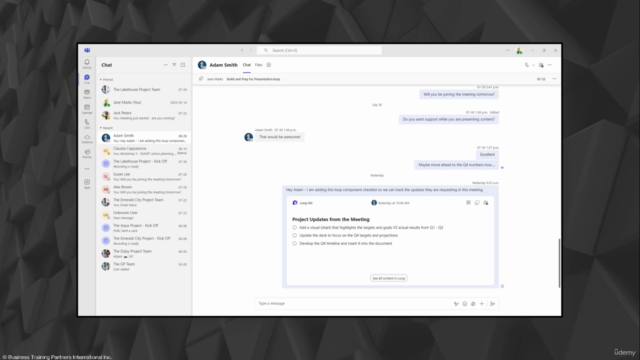Switch to the Chat tab
640x360 pixels.
click(247, 65)
